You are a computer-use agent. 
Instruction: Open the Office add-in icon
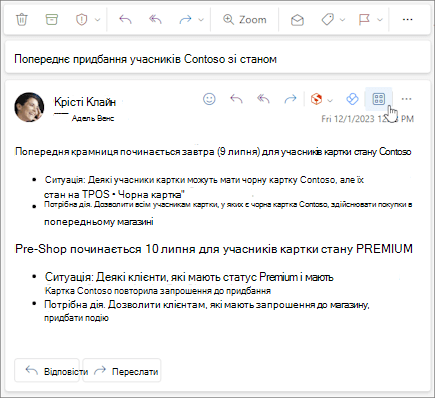[x=316, y=99]
